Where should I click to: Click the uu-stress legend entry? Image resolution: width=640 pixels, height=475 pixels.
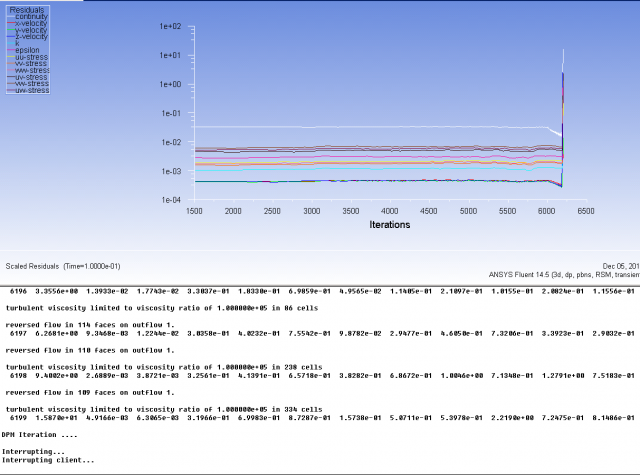(32, 57)
